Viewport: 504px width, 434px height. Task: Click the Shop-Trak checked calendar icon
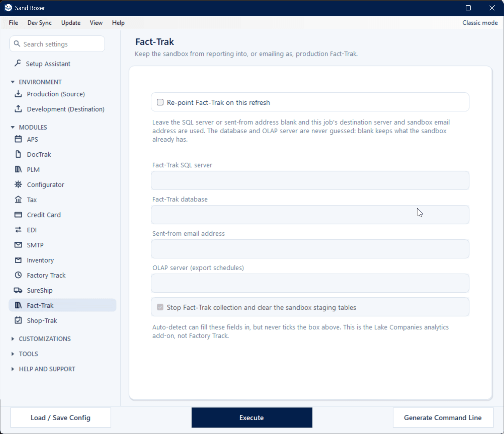coord(18,320)
